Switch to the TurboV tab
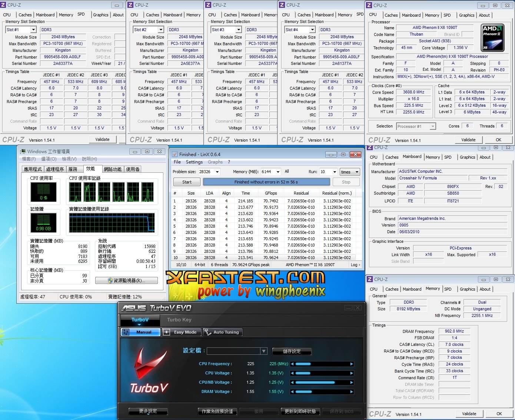This screenshot has height=420, width=515. 140,320
